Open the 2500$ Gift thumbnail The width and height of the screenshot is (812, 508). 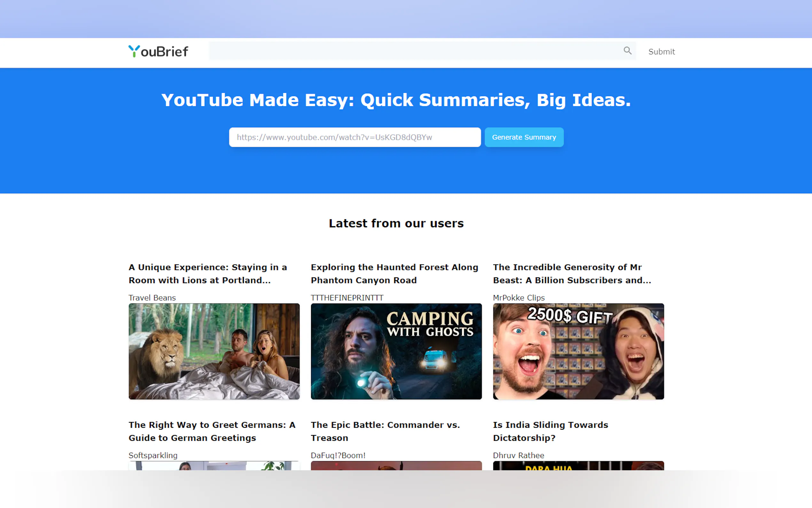(578, 351)
